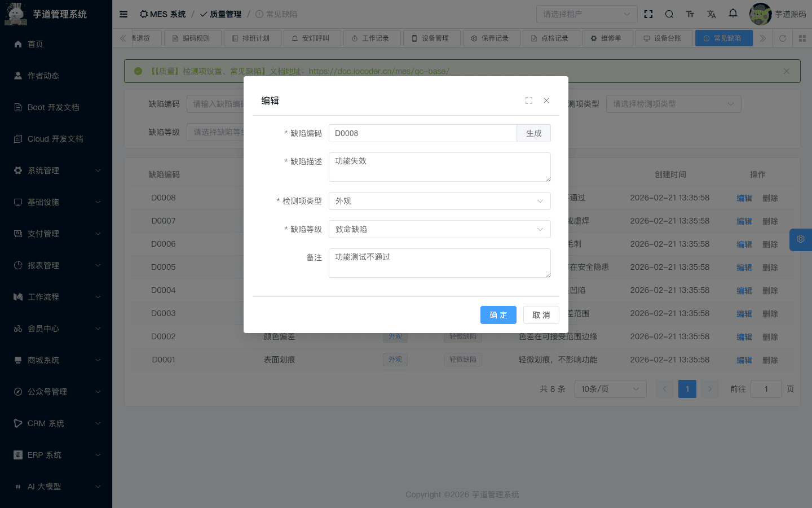Toggle fullscreen mode in the header

[x=648, y=14]
